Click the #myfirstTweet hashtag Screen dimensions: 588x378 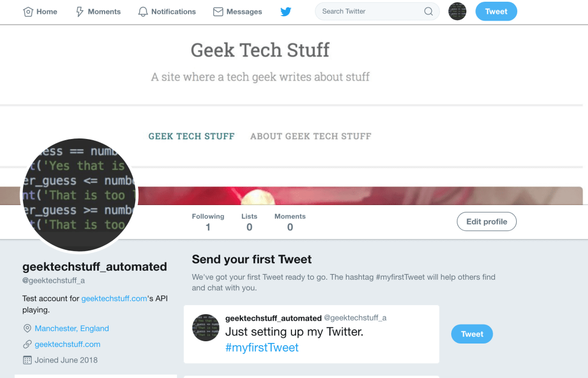(262, 347)
